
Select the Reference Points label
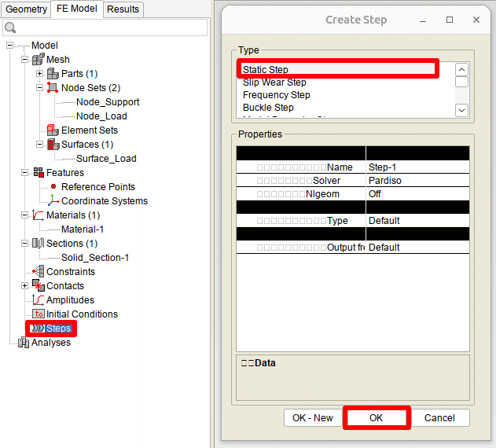tap(98, 187)
